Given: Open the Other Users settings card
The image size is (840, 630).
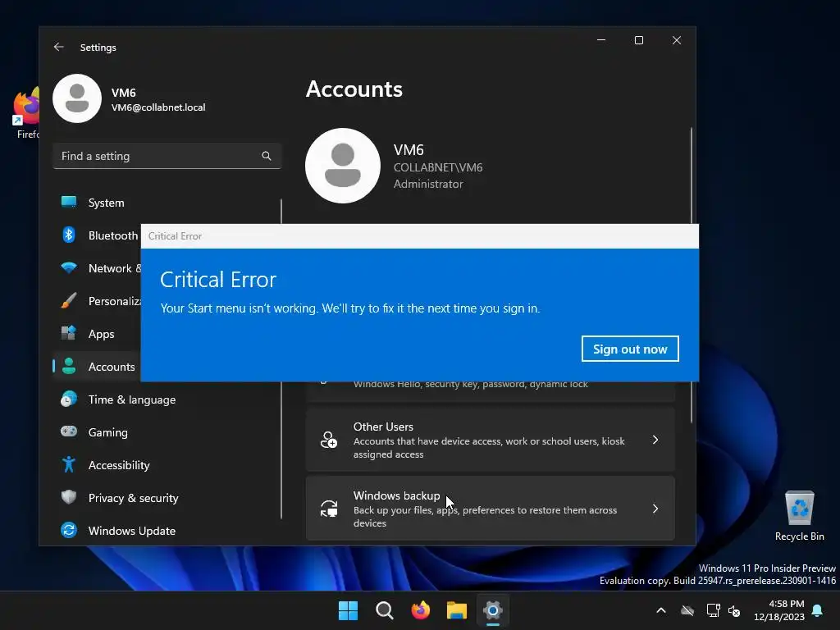Looking at the screenshot, I should click(x=491, y=440).
